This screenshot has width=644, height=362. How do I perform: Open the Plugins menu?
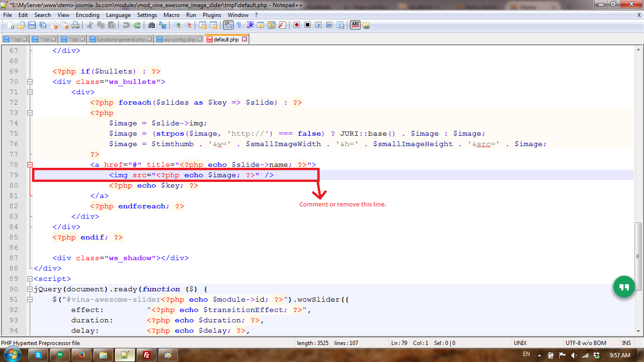[x=212, y=15]
